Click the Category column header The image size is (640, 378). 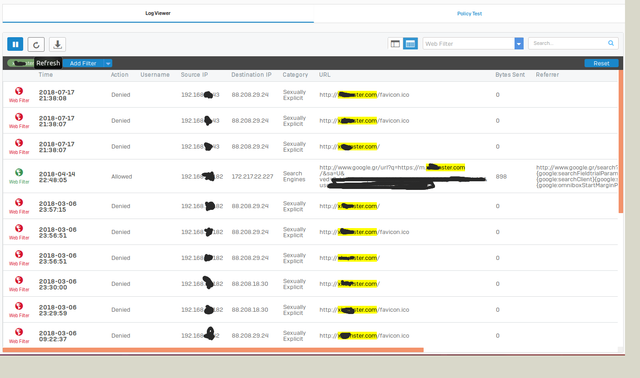point(295,75)
